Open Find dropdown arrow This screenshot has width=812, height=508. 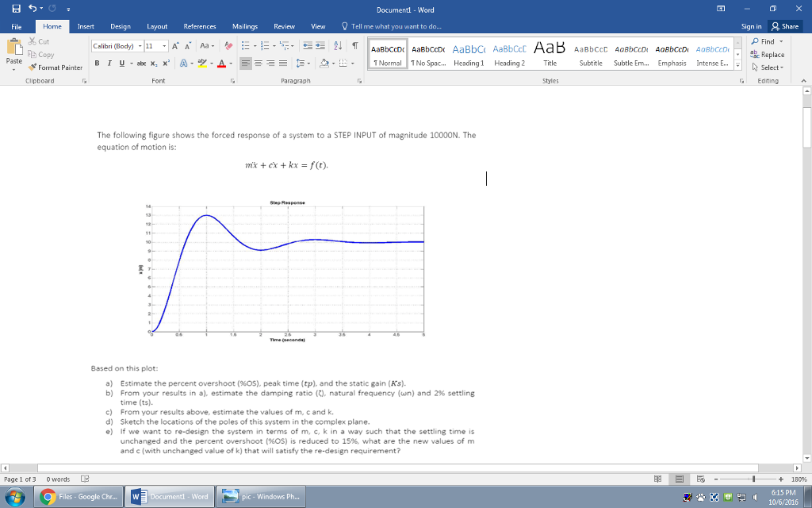781,41
